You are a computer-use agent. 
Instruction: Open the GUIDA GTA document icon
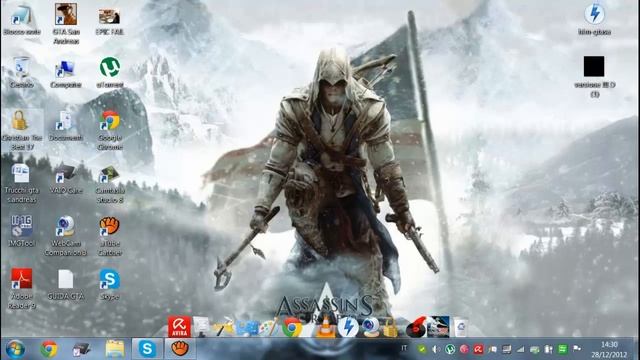pyautogui.click(x=66, y=284)
